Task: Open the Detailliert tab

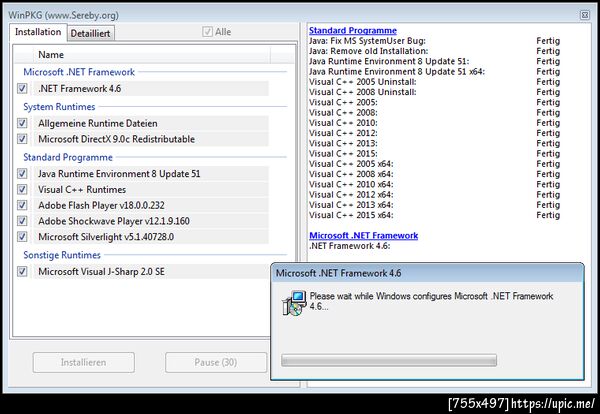Action: point(91,34)
